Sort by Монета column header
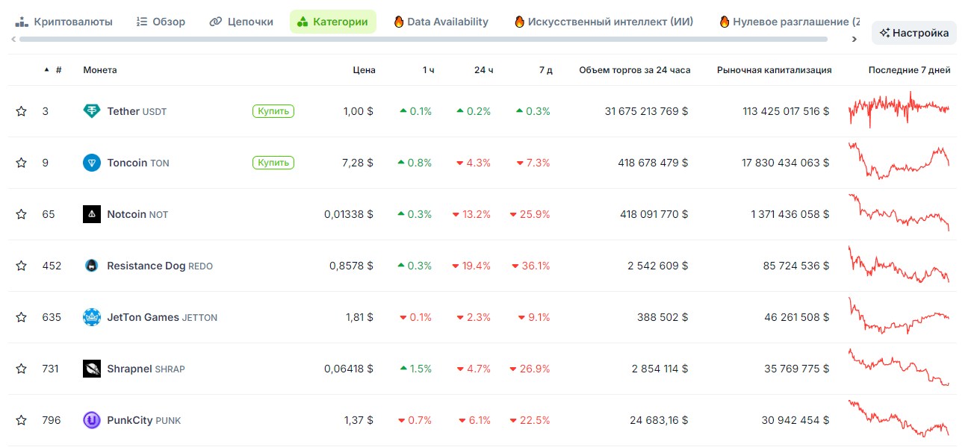The width and height of the screenshot is (980, 447). tap(100, 70)
